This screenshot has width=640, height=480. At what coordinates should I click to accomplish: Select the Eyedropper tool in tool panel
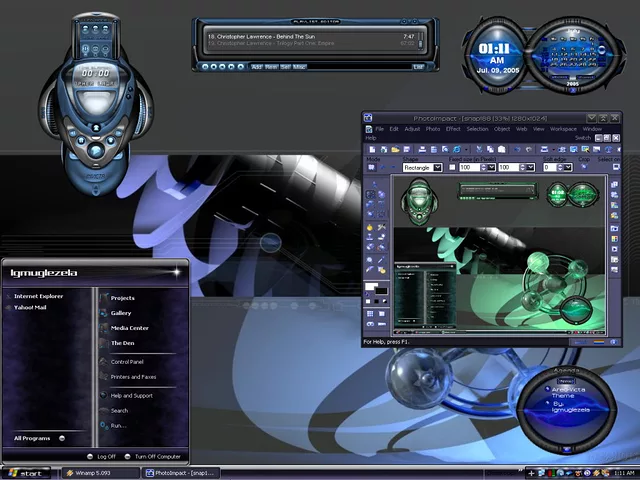point(382,259)
